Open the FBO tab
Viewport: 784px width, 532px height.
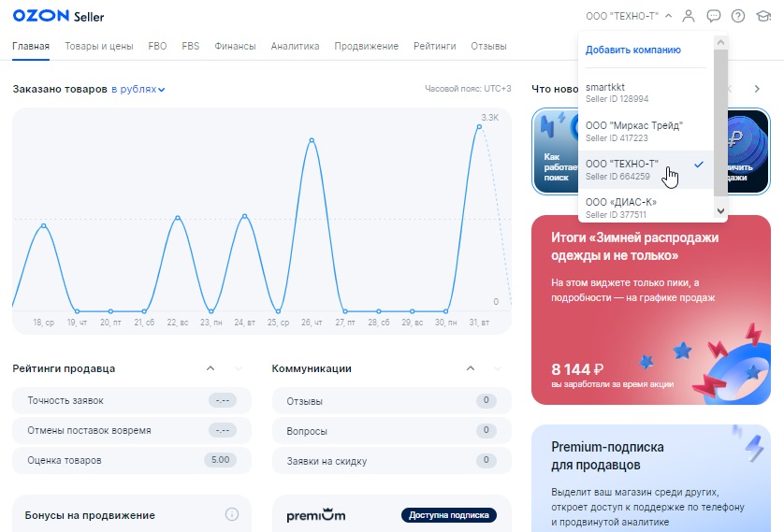coord(157,47)
